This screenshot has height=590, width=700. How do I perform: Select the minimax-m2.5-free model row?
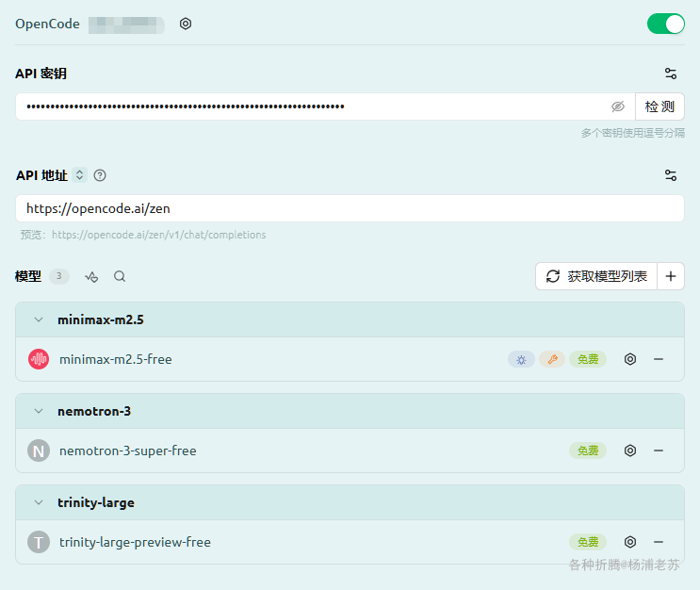350,359
